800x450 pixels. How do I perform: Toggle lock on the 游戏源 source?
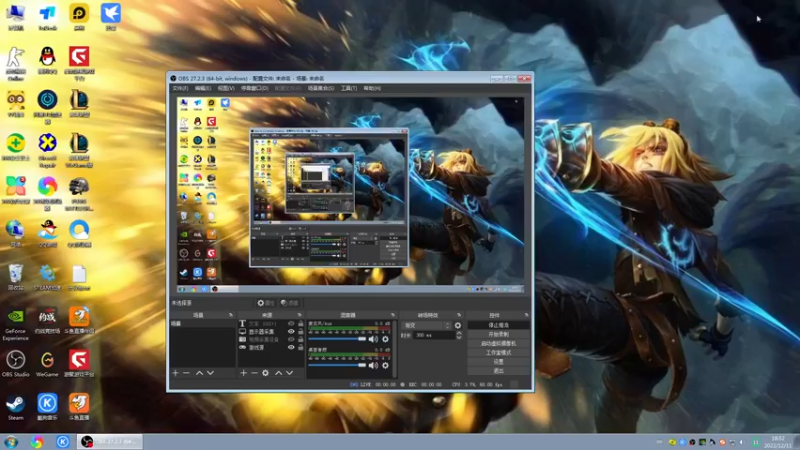tap(301, 347)
